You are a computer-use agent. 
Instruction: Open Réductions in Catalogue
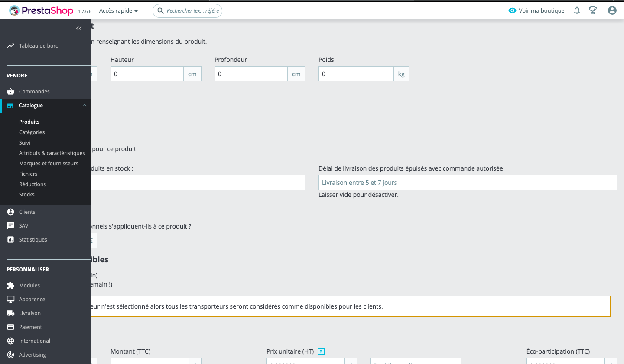32,184
